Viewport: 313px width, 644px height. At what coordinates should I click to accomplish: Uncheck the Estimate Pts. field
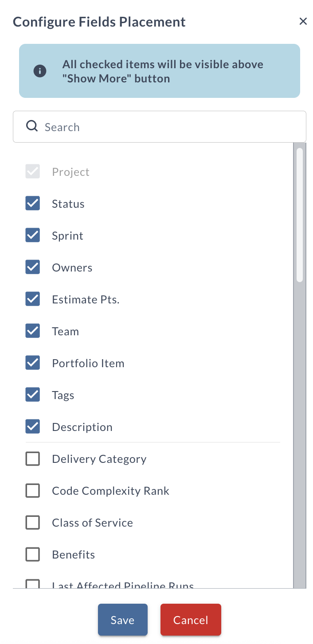(x=32, y=299)
